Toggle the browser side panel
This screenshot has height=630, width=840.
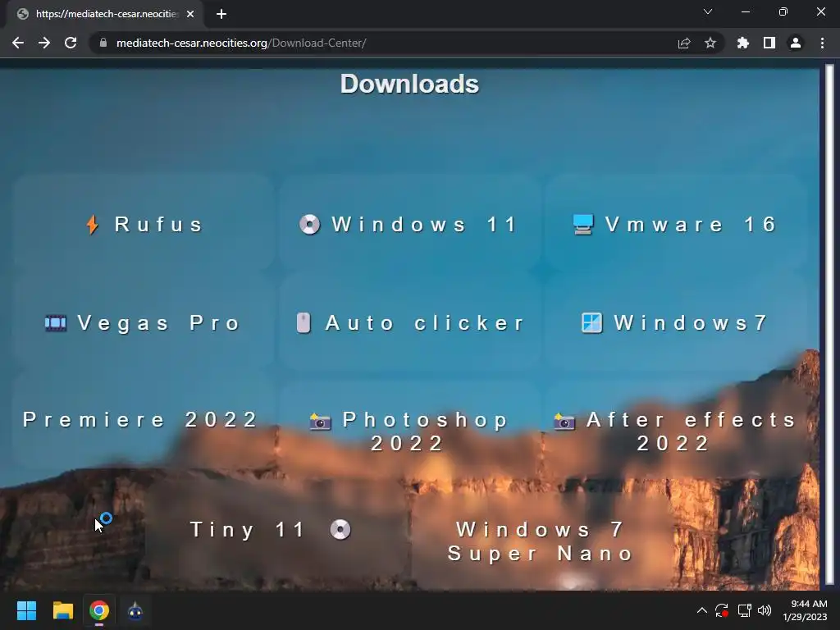[769, 43]
